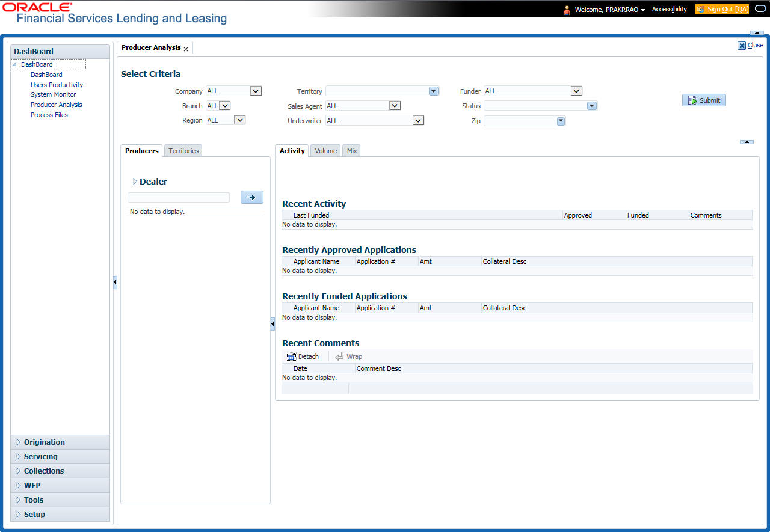Click the Territory input field
Image resolution: width=770 pixels, height=532 pixels.
377,91
